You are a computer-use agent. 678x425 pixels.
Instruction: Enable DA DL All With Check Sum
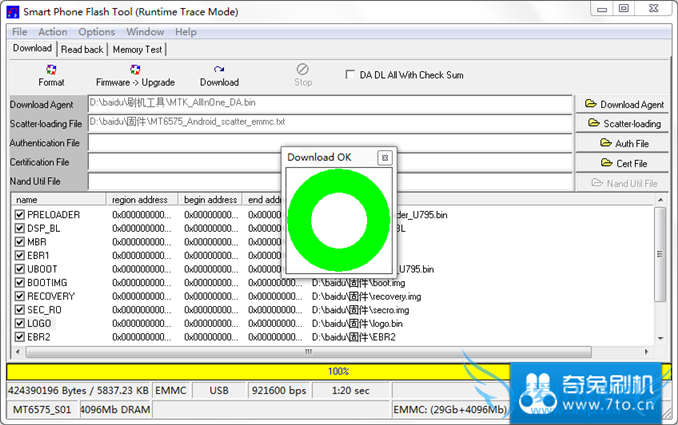349,75
